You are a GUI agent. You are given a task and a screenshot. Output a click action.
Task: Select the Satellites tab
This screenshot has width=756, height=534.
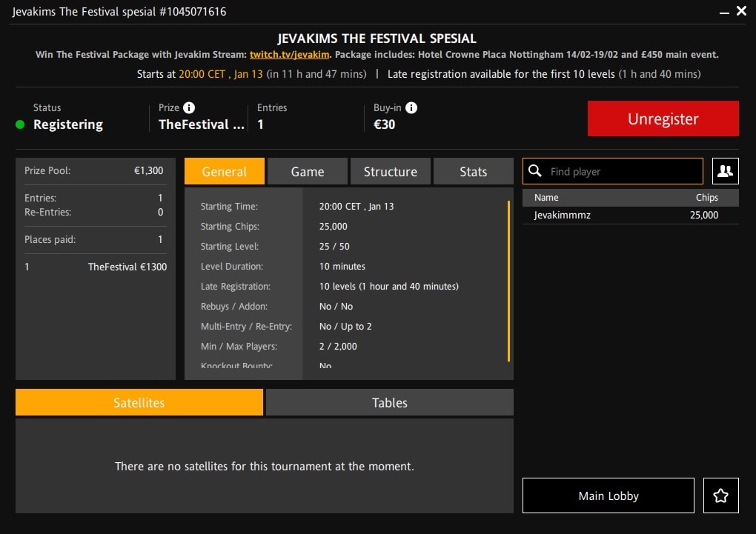139,402
